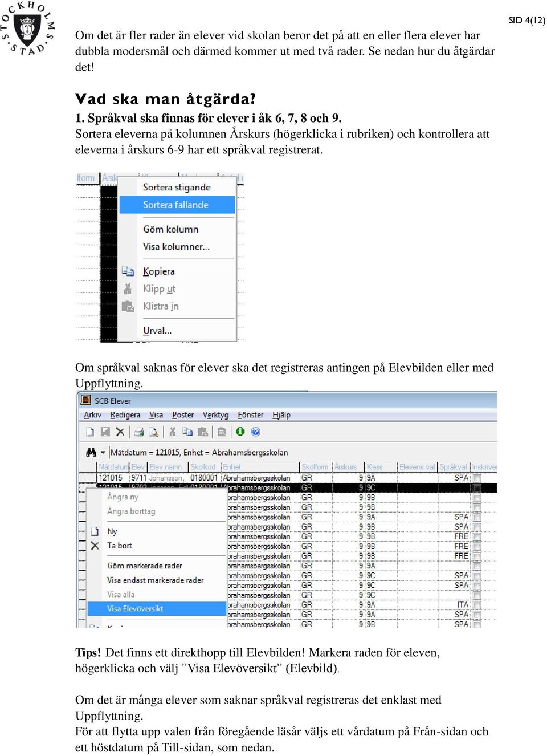Click the Johansson name cell in the first row
This screenshot has height=756, width=547.
[168, 478]
